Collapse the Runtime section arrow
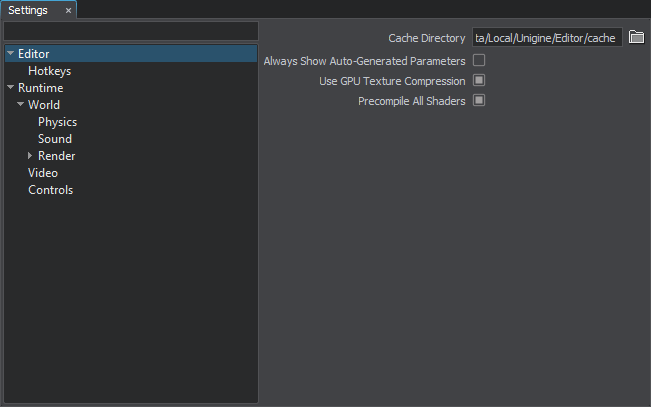 click(10, 88)
